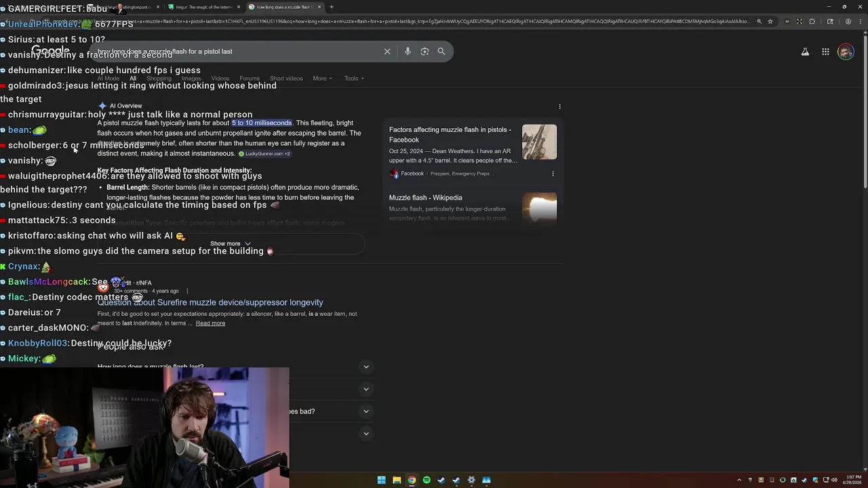Click the AI Overview heading label
This screenshot has height=488, width=868.
(126, 106)
